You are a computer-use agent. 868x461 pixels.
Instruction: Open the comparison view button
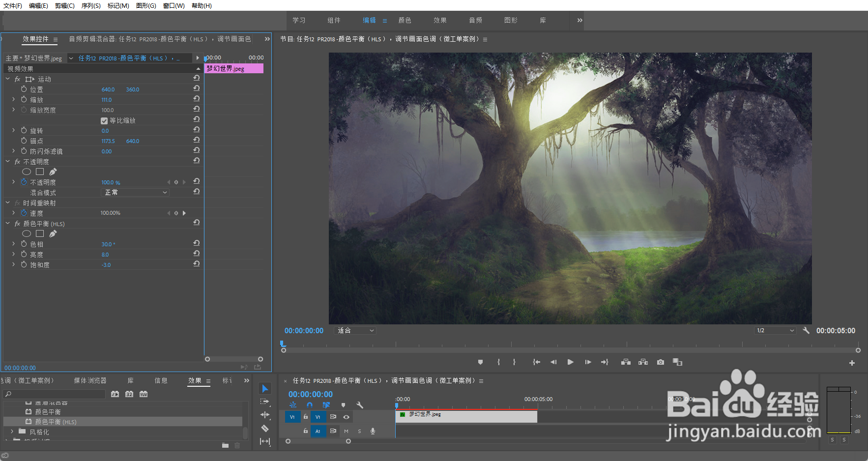point(677,362)
